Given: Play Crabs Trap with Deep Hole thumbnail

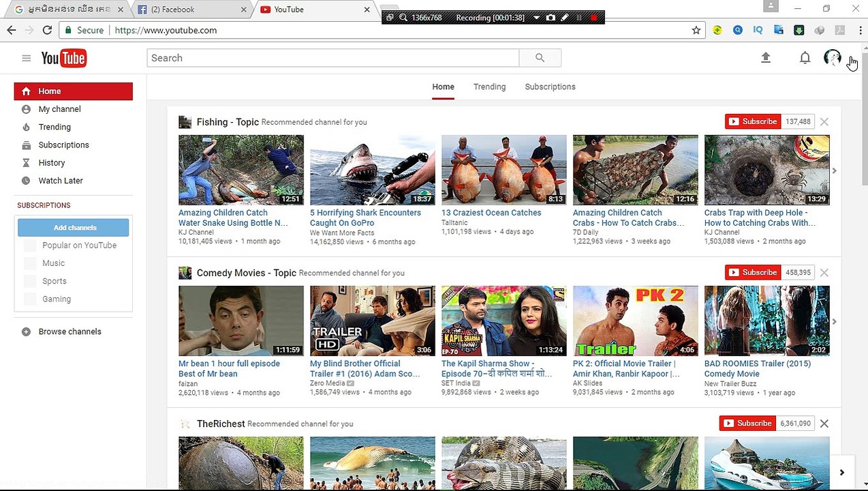Looking at the screenshot, I should [767, 170].
